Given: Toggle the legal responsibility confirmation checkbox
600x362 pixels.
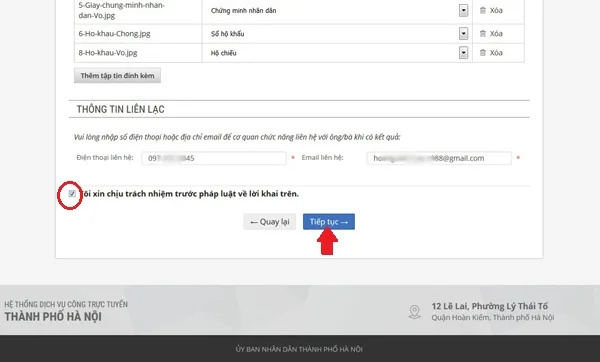Looking at the screenshot, I should (x=72, y=194).
